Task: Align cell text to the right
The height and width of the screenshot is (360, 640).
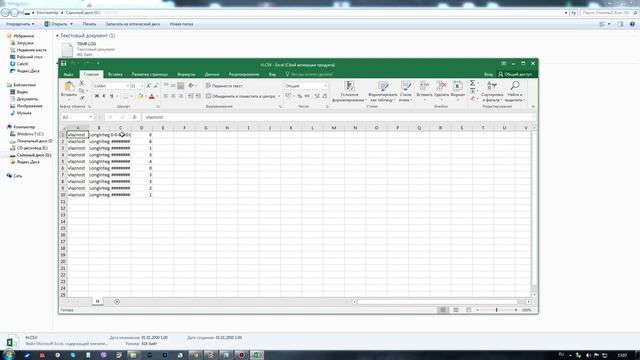Action: tap(180, 96)
